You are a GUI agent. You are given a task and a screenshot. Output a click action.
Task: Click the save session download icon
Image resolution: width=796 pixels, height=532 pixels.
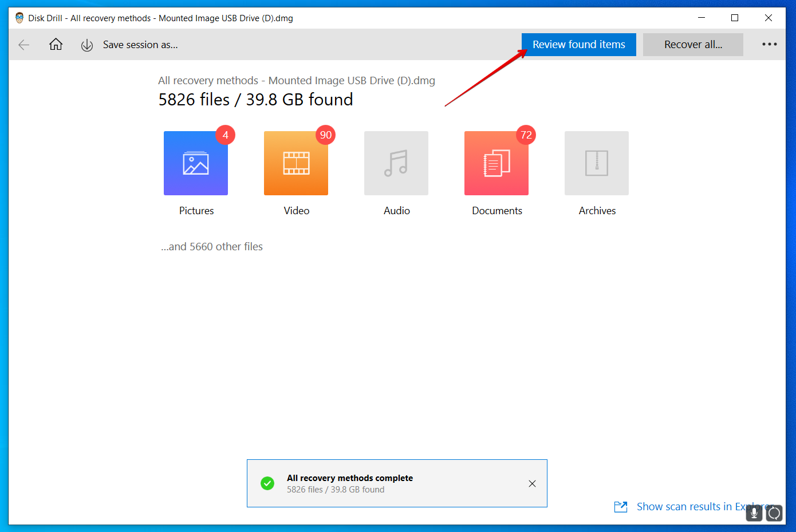(87, 45)
